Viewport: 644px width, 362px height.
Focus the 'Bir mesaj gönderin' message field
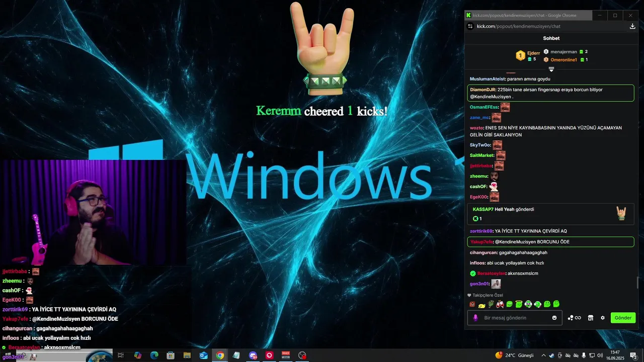516,318
